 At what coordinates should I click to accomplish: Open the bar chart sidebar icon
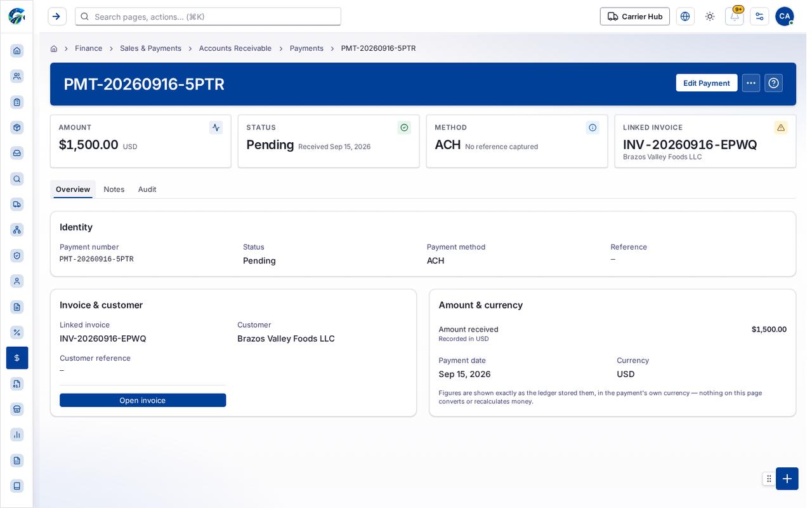pos(17,434)
